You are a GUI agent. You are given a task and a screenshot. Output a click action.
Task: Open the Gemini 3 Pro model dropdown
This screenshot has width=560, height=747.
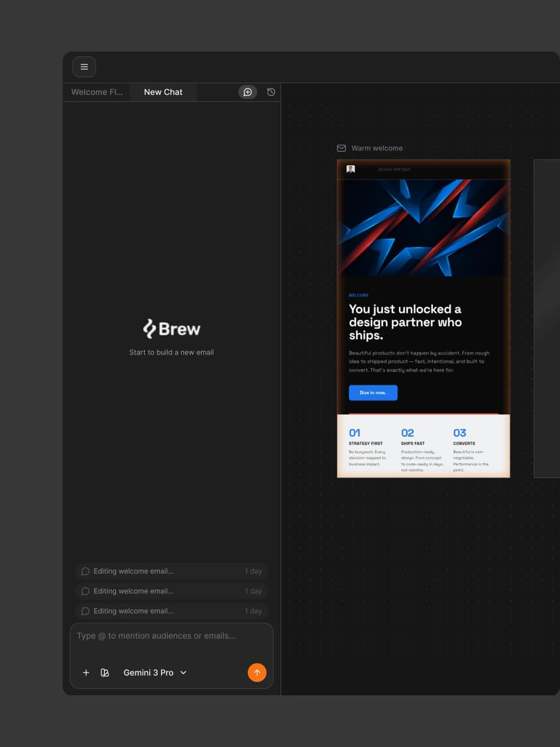[155, 673]
